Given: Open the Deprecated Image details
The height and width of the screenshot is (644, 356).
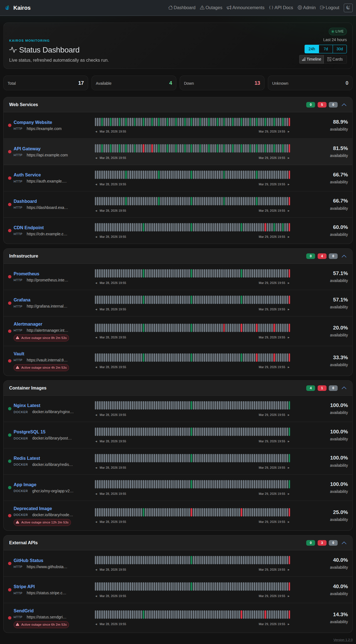Looking at the screenshot, I should [33, 508].
